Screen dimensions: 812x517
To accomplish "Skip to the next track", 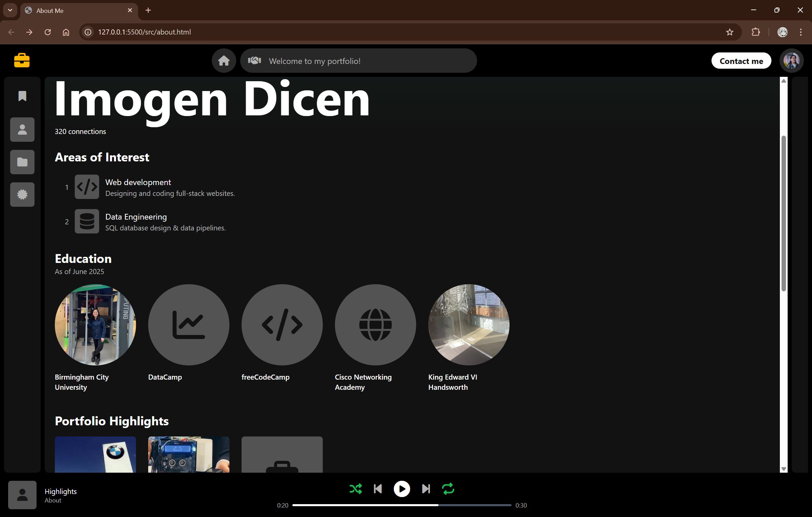I will pos(426,489).
